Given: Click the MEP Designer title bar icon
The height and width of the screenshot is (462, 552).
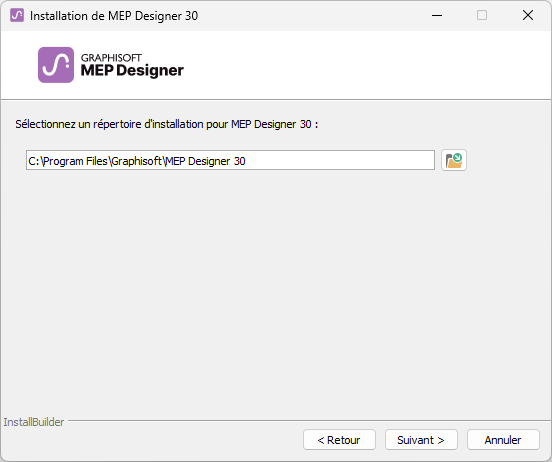Looking at the screenshot, I should tap(17, 15).
